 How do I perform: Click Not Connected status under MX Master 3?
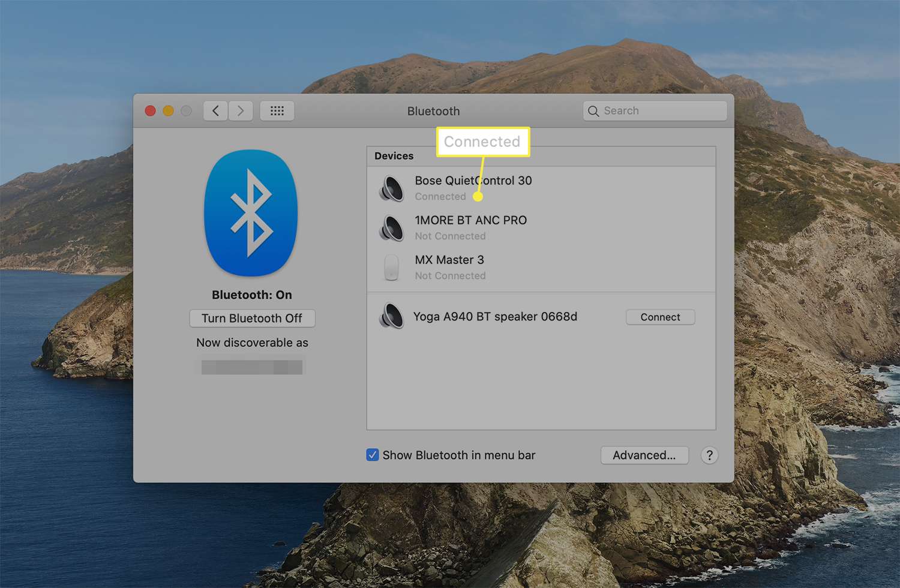[451, 276]
